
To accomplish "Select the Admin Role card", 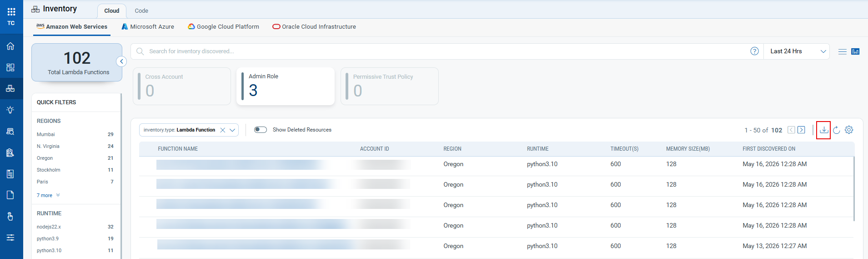I will (286, 86).
